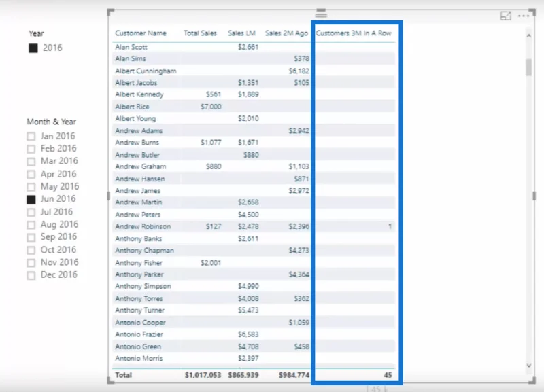Check the Oct 2016 month box
This screenshot has width=544, height=392.
point(31,250)
